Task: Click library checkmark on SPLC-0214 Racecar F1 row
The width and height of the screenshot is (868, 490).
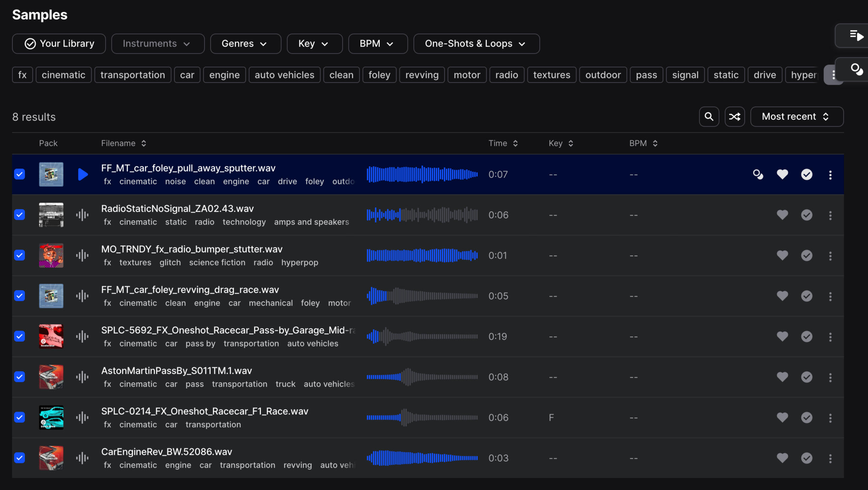Action: [806, 418]
